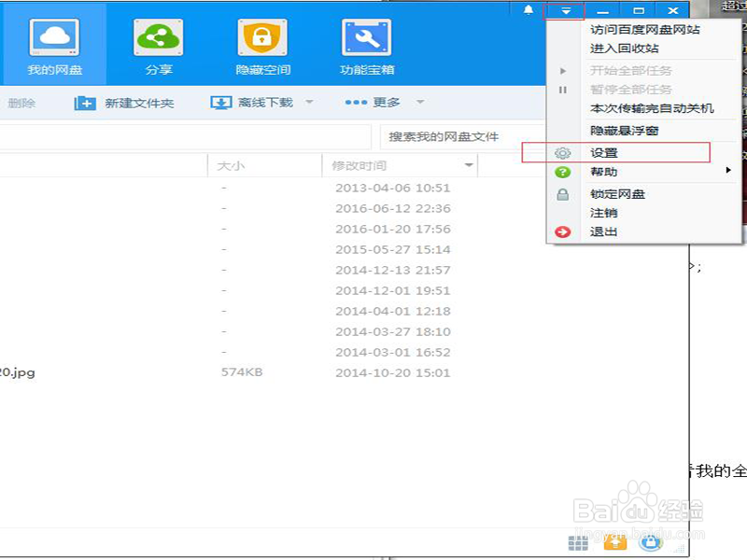Select 暂停全部任务 menu item
The image size is (747, 560).
tap(631, 90)
